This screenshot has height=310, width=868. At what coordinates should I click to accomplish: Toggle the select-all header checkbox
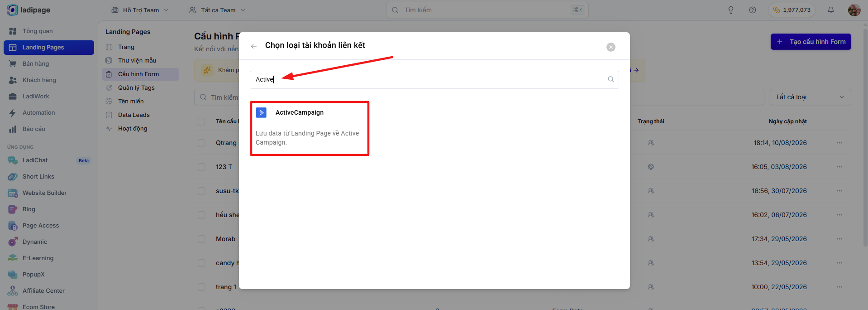click(x=201, y=121)
